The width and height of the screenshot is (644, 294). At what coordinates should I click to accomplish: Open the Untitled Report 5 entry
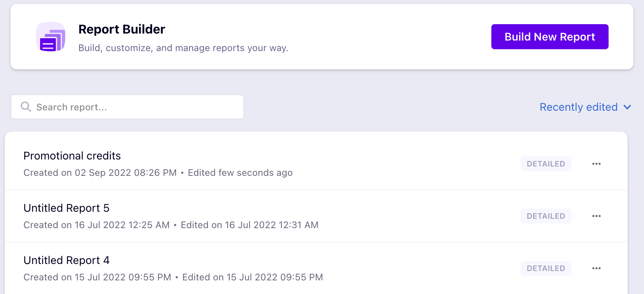click(x=66, y=208)
